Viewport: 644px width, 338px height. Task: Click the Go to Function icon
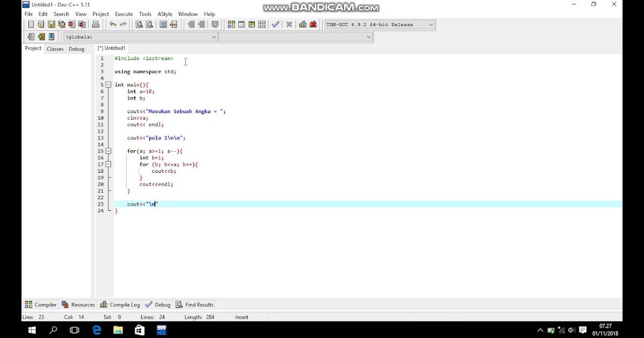point(163,24)
